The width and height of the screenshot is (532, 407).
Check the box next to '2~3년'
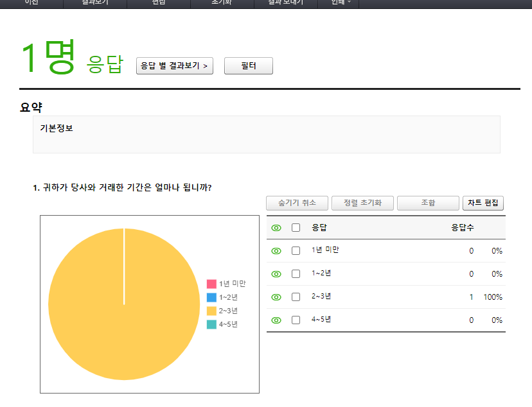tap(296, 297)
